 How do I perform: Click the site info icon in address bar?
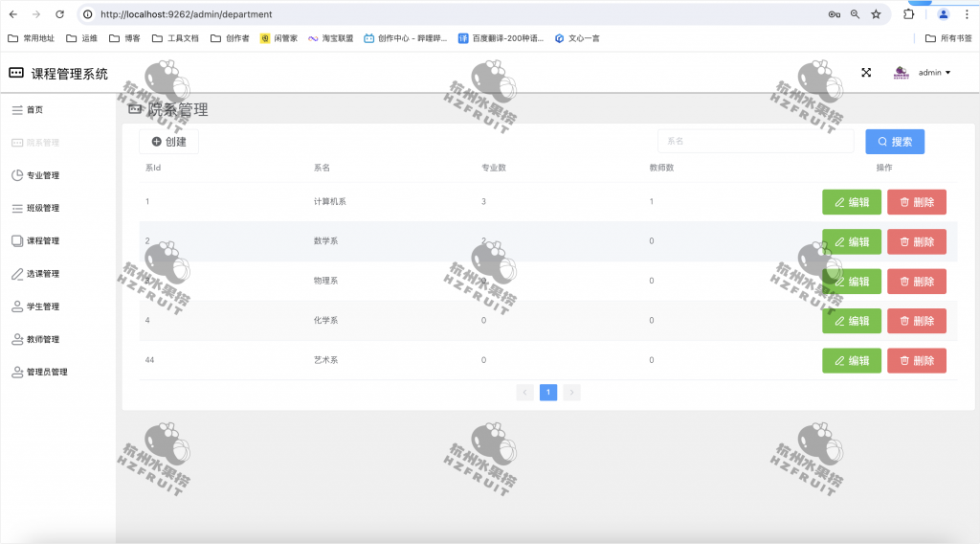point(88,13)
